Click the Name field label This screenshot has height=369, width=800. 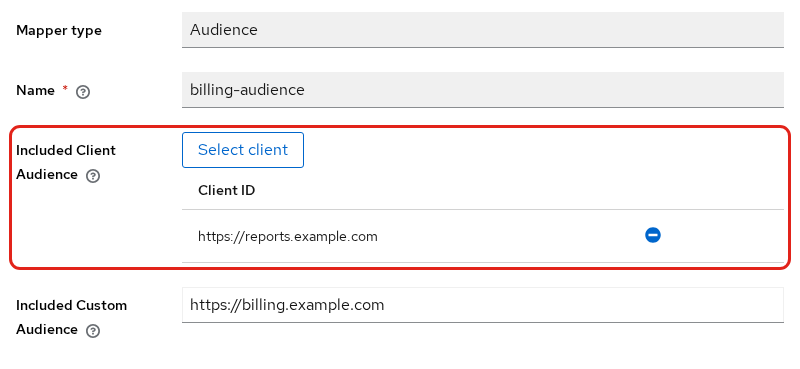pyautogui.click(x=35, y=90)
